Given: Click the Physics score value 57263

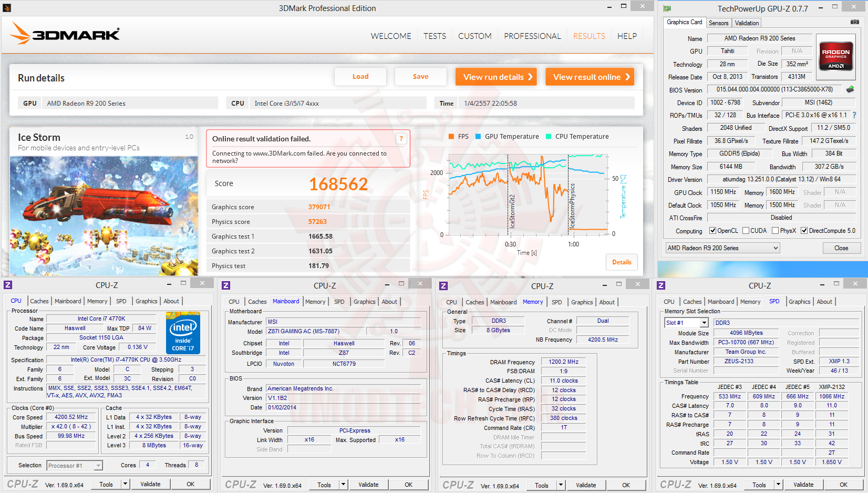Looking at the screenshot, I should point(317,222).
